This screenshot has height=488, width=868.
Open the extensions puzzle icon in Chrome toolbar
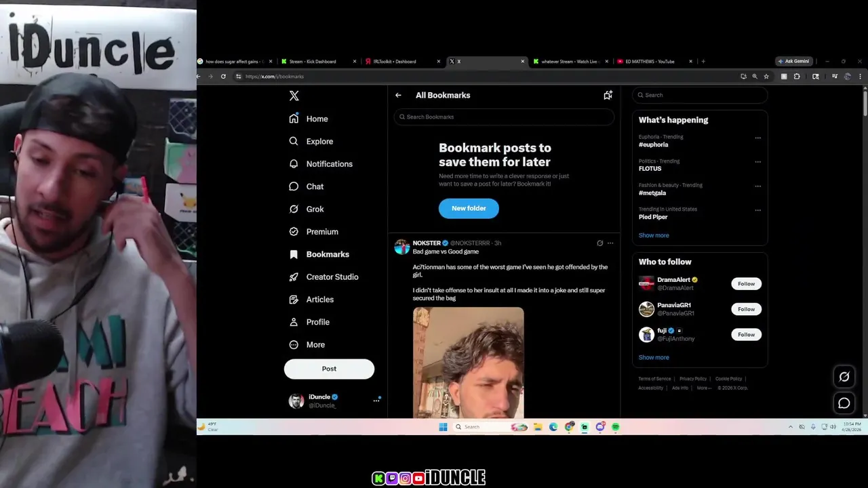797,77
